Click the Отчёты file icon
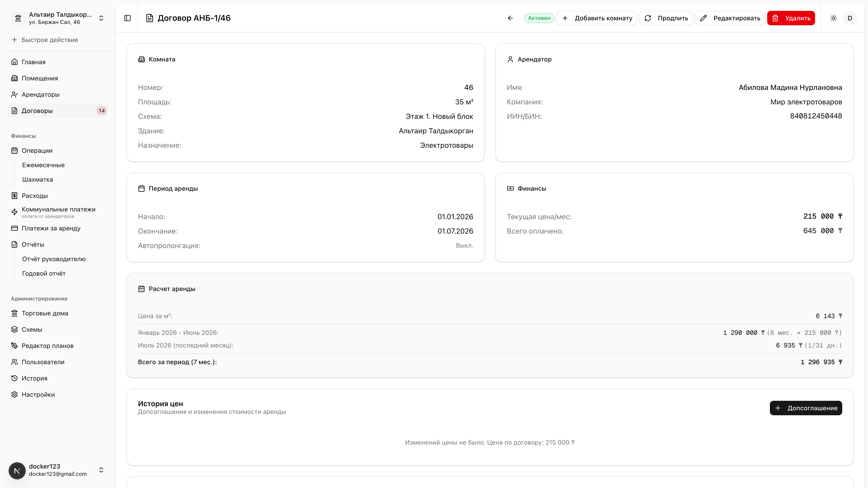The height and width of the screenshot is (488, 868). point(14,244)
